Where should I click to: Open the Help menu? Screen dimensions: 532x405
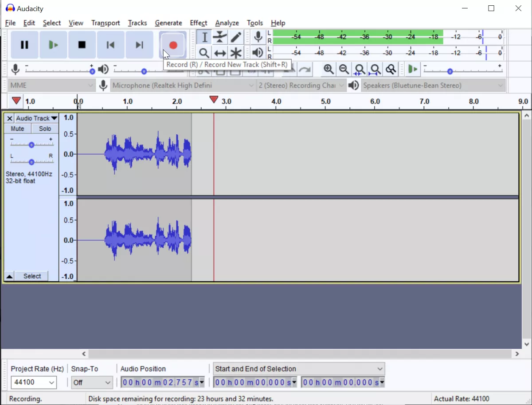pyautogui.click(x=278, y=23)
